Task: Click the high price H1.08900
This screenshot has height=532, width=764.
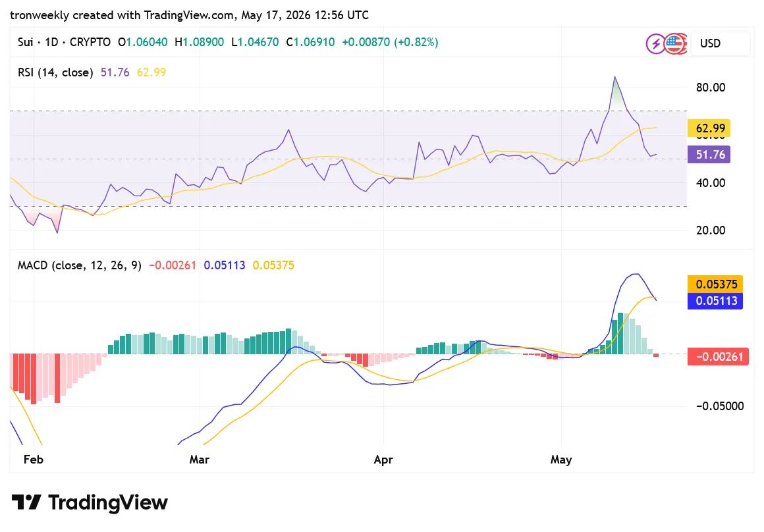Action: (200, 42)
